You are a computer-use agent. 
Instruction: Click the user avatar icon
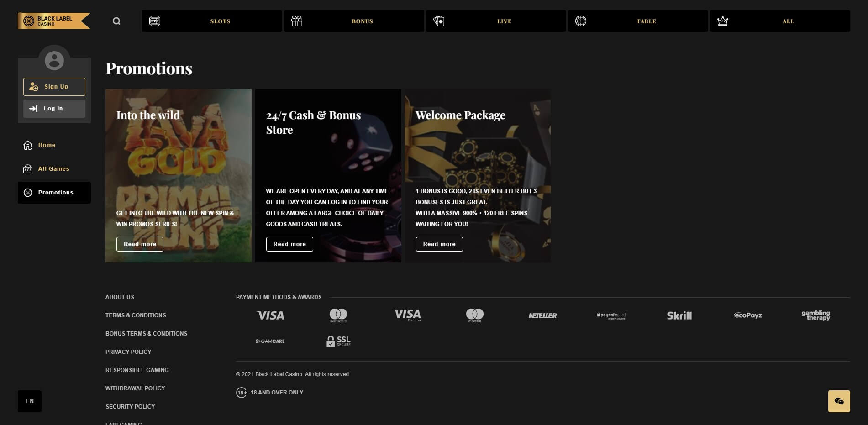pyautogui.click(x=54, y=60)
